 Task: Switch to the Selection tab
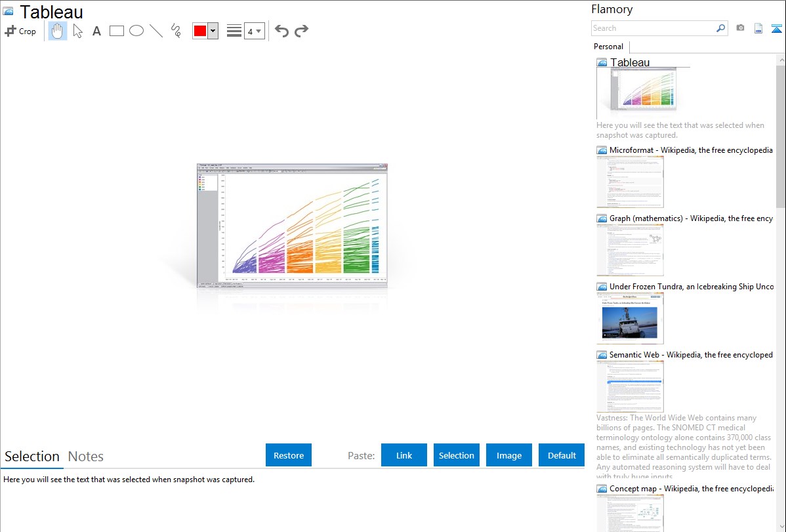32,457
